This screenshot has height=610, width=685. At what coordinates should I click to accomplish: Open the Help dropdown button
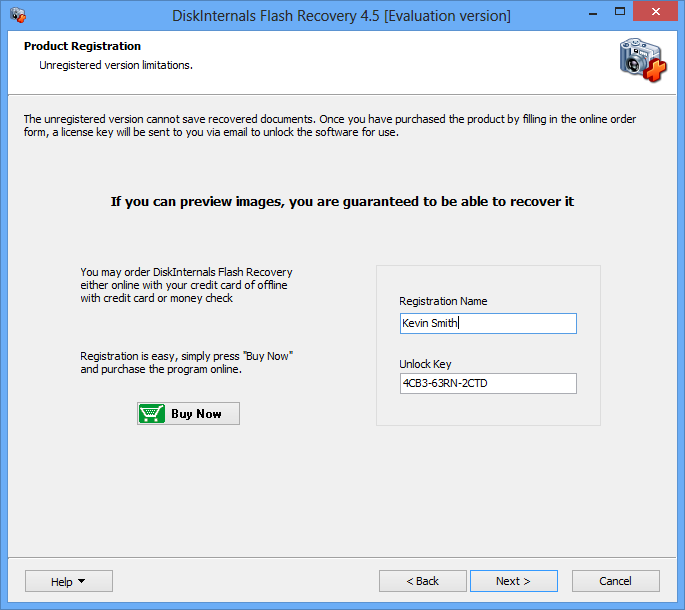coord(69,581)
